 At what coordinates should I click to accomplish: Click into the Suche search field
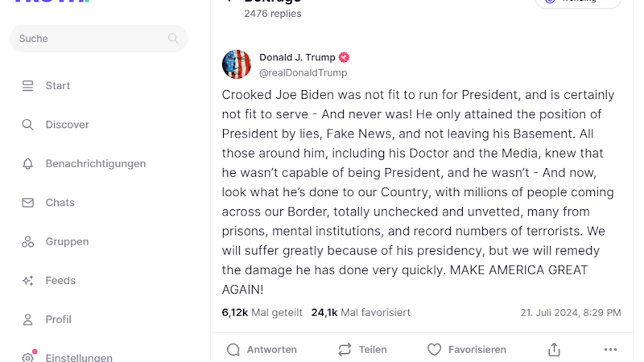tap(89, 39)
